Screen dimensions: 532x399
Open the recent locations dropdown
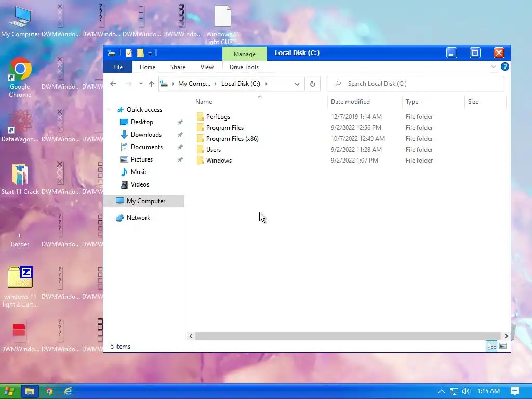click(140, 84)
